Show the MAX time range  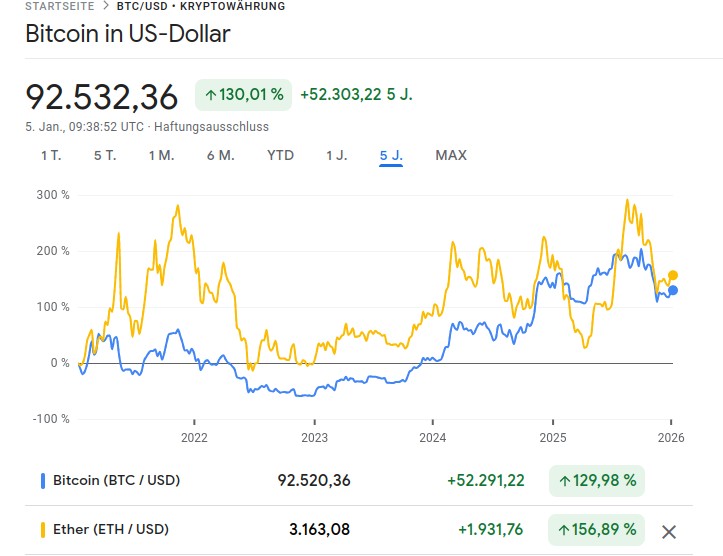tap(451, 155)
